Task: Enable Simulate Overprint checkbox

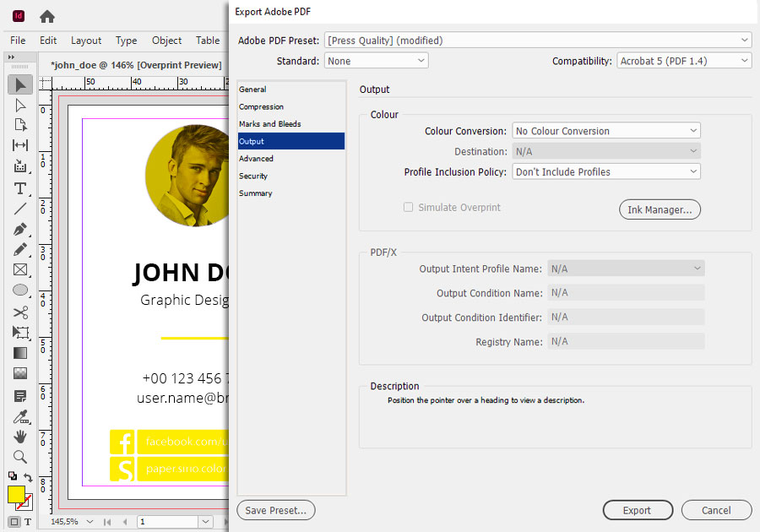Action: coord(408,208)
